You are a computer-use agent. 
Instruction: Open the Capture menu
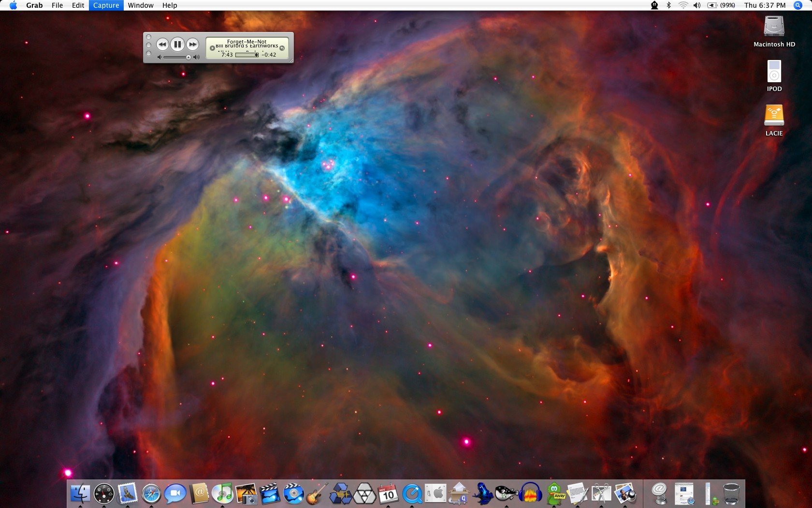106,5
